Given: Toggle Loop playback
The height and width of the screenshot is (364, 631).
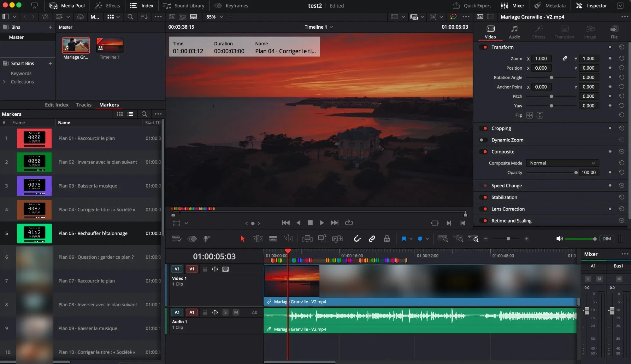Looking at the screenshot, I should pyautogui.click(x=349, y=222).
